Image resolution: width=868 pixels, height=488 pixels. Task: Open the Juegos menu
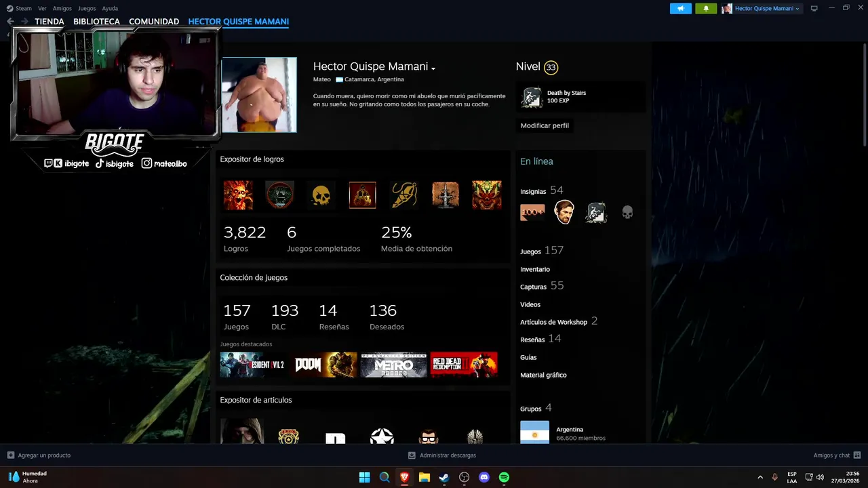pos(87,8)
